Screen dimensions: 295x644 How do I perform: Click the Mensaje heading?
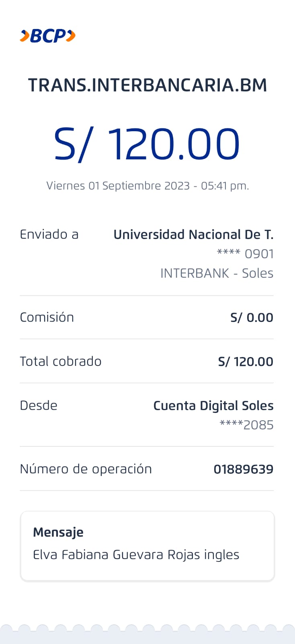pos(58,532)
